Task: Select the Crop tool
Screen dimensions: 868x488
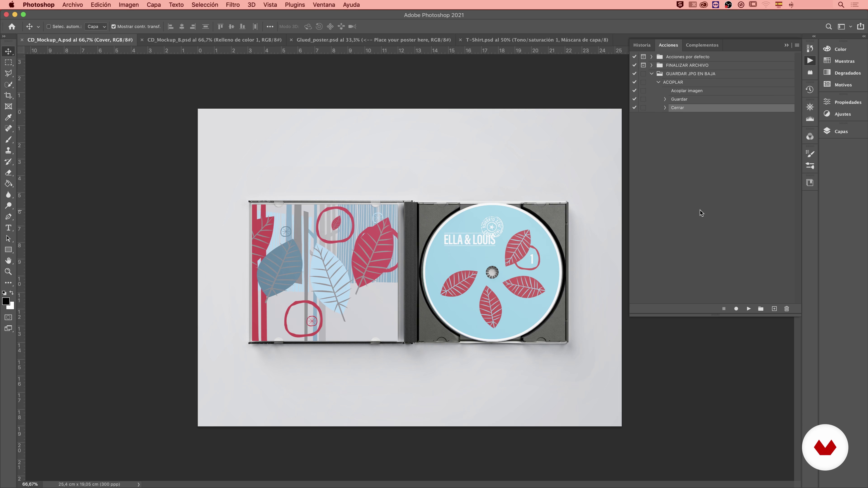Action: point(8,96)
